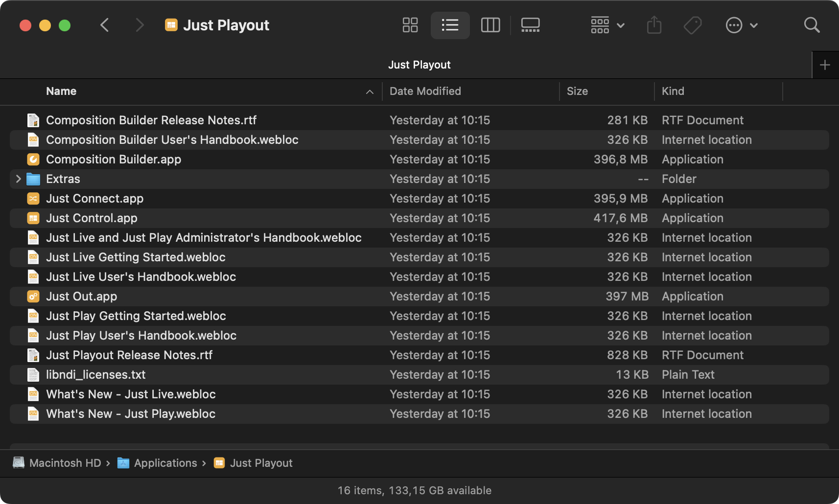This screenshot has height=504, width=839.
Task: Select Composition Builder Release Notes.rtf icon
Action: pyautogui.click(x=33, y=120)
